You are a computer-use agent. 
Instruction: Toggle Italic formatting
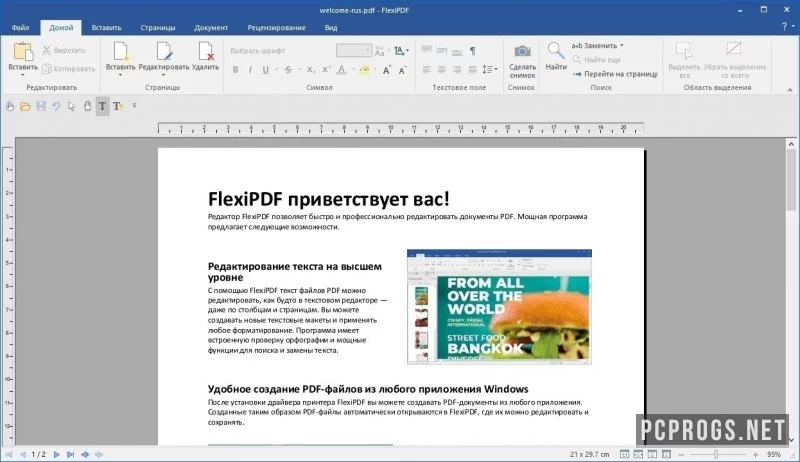click(x=250, y=70)
